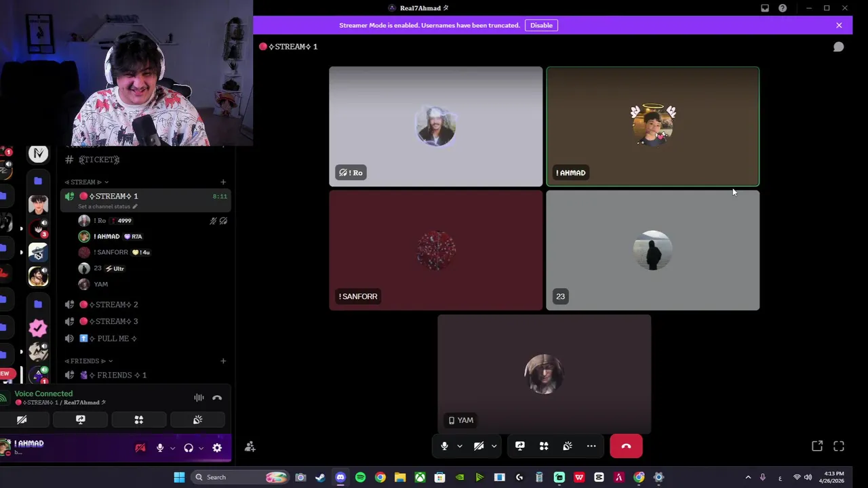Open Help icon in title bar
Screen dimensions: 868x488
click(783, 8)
